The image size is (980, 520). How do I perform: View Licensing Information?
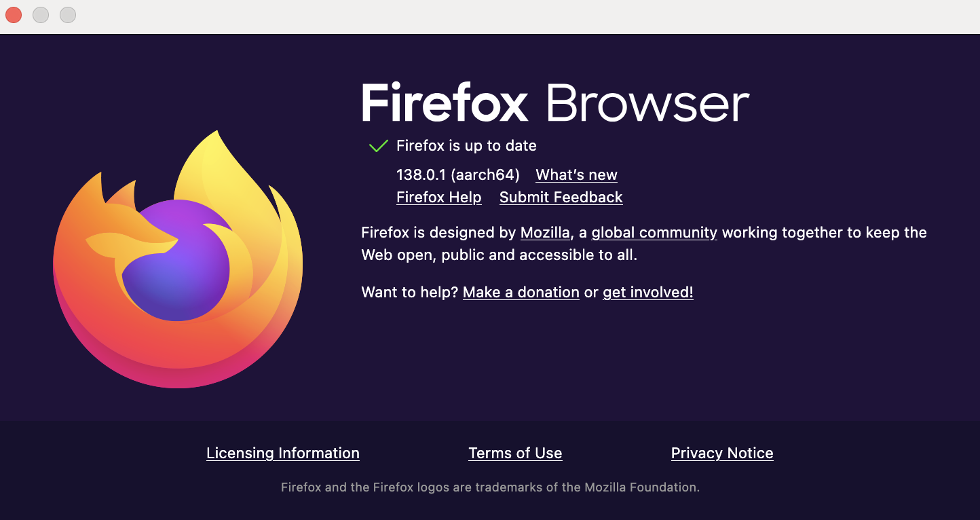point(282,453)
